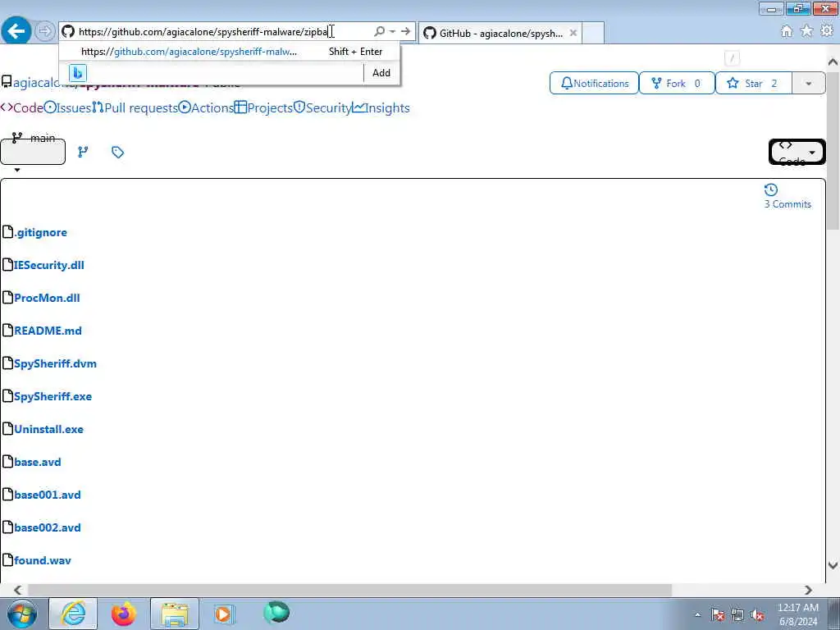The width and height of the screenshot is (840, 630).
Task: Open the Actions tab
Action: [206, 107]
